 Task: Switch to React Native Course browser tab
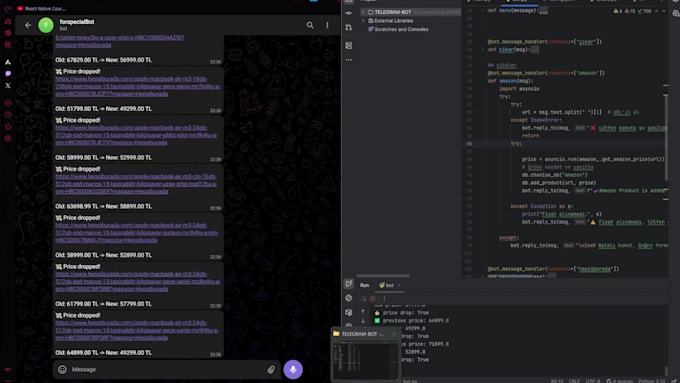41,8
